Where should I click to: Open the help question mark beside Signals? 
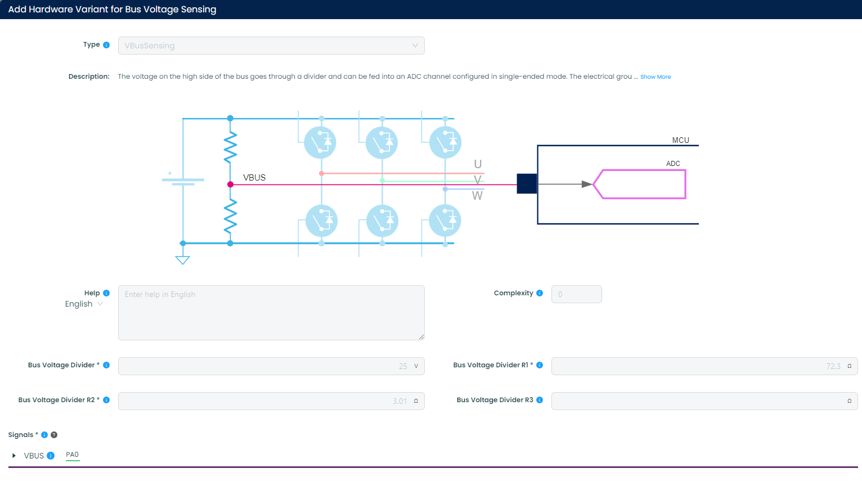pos(53,434)
